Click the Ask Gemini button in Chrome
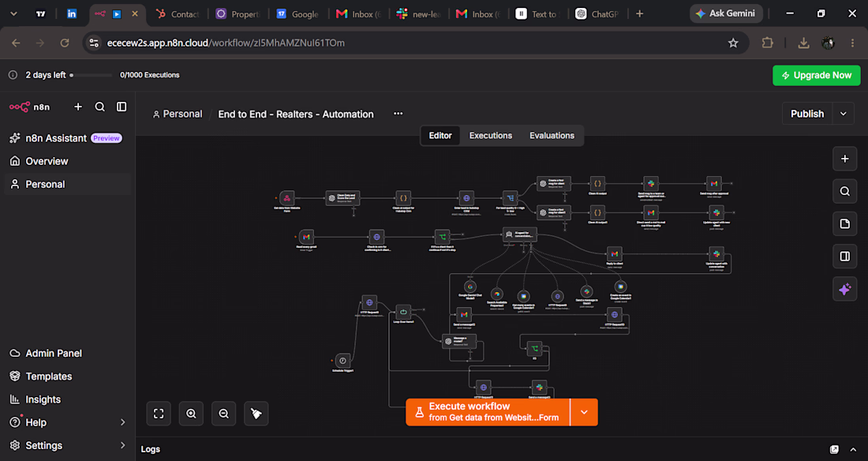 [726, 13]
